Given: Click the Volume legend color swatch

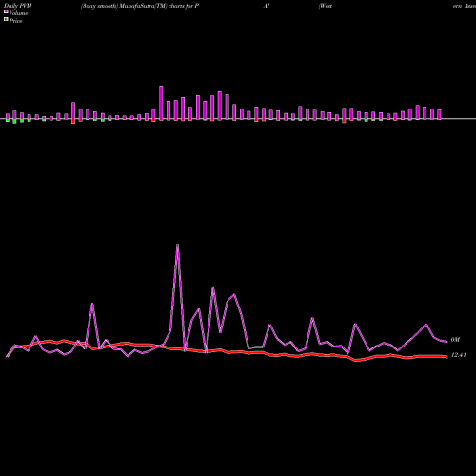Looking at the screenshot, I should (x=6, y=11).
